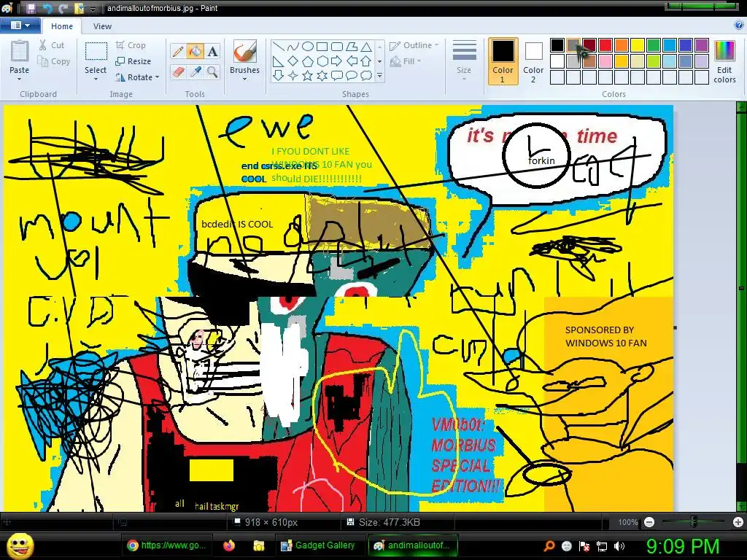Open the Resize dialog
Viewport: 747px width, 560px height.
(133, 61)
